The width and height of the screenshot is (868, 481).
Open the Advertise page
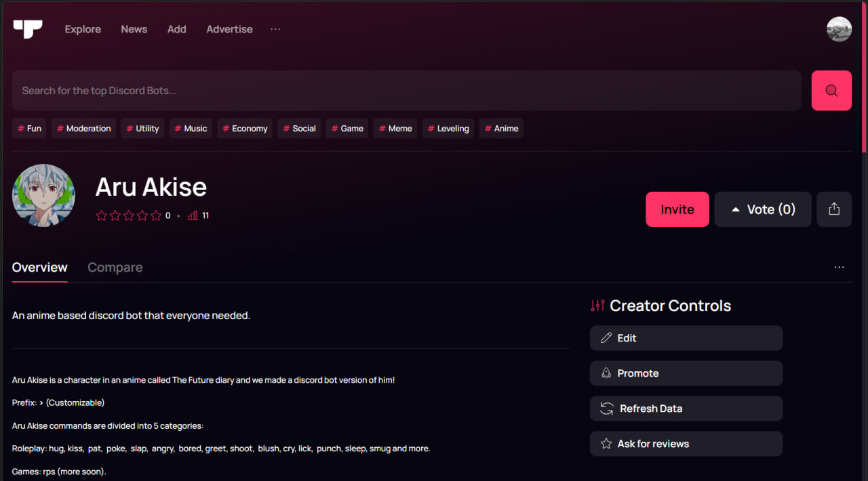pyautogui.click(x=229, y=29)
